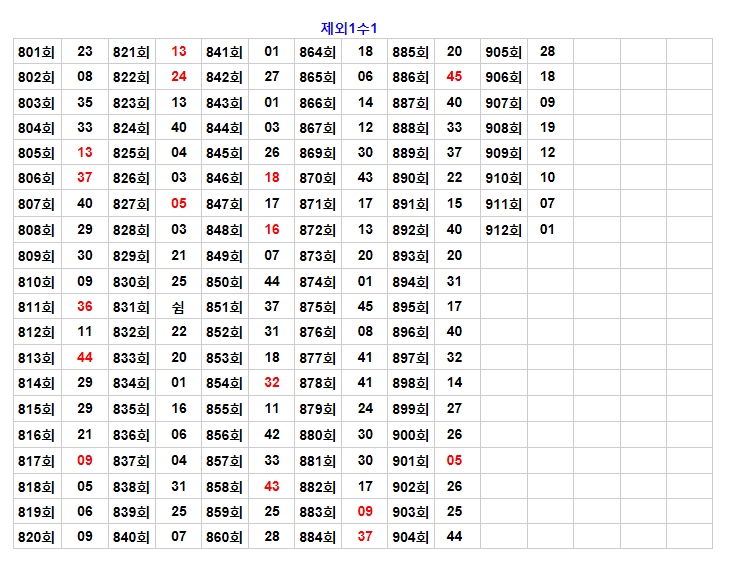Select the red 24 beside 822회

178,77
